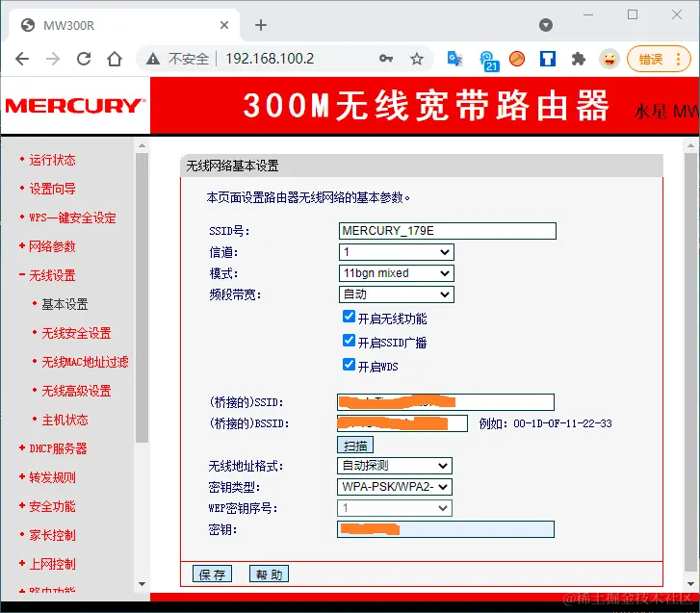Open the 频段带宽 dropdown
The width and height of the screenshot is (700, 613).
396,294
